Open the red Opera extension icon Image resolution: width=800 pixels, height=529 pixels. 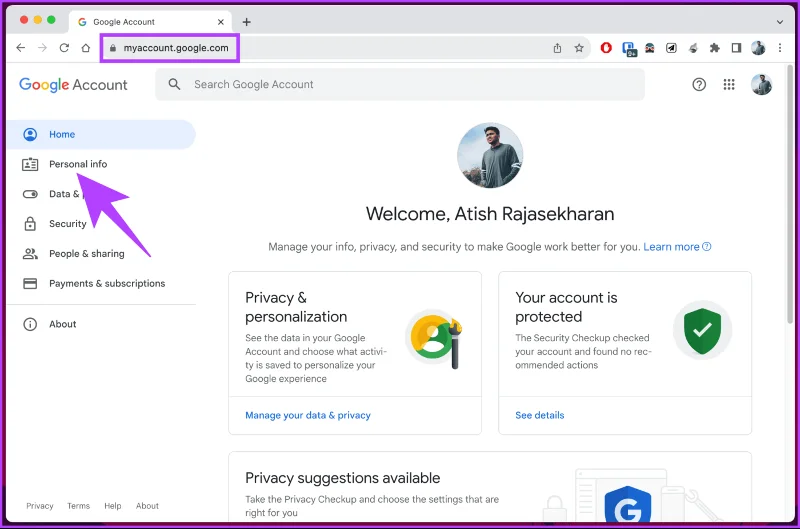coord(606,48)
